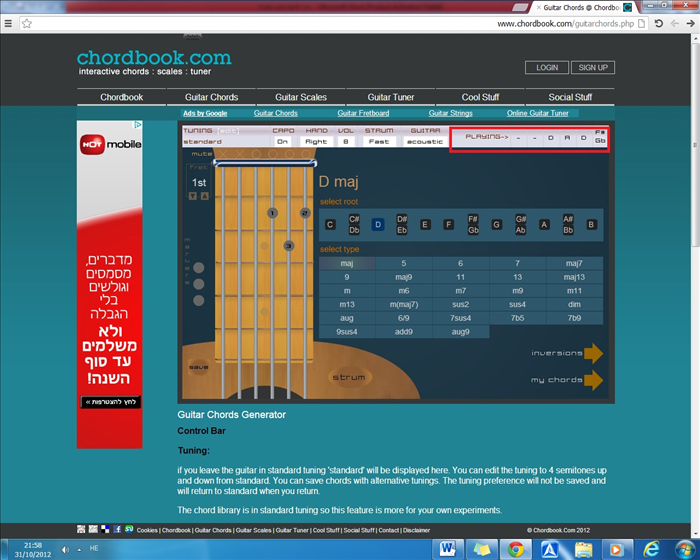Select root note A#/Bb
Screen dimensions: 700x560
tap(568, 225)
